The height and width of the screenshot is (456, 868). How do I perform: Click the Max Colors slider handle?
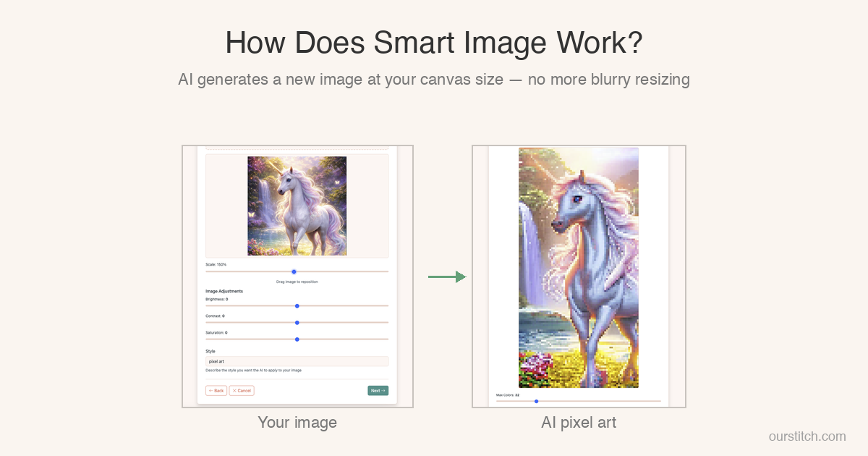pos(536,401)
